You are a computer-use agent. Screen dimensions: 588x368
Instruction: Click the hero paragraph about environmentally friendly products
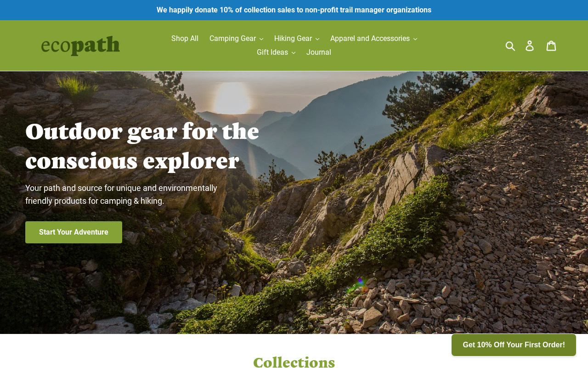[x=121, y=195]
